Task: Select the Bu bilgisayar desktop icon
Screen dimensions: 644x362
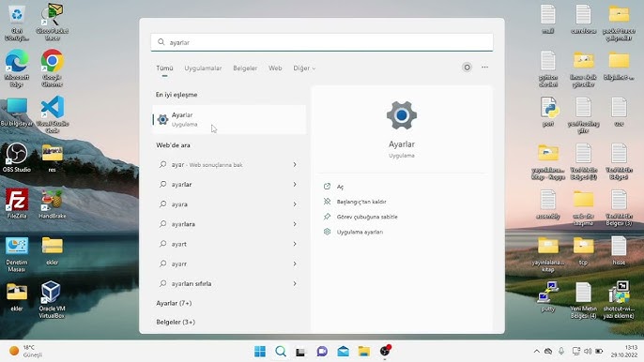Action: (17, 112)
